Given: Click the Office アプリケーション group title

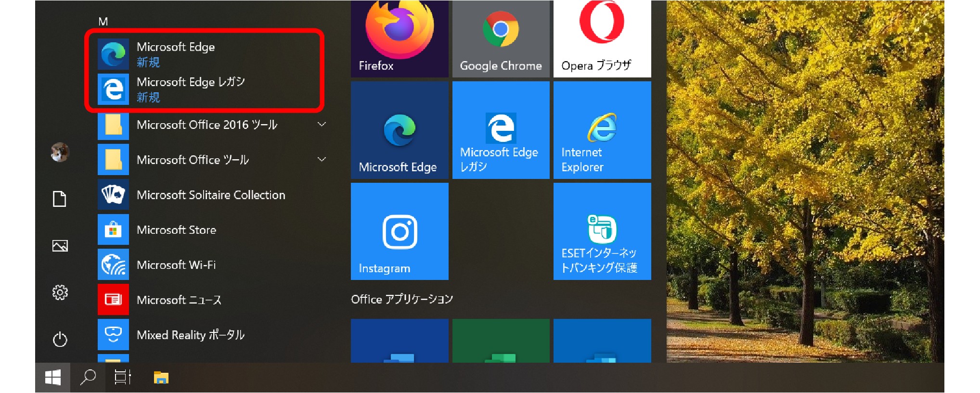Looking at the screenshot, I should (x=402, y=299).
